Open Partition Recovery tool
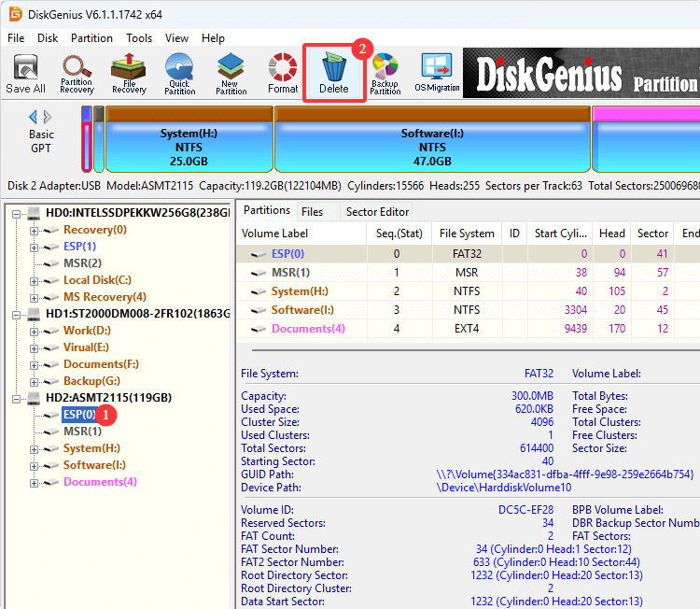The height and width of the screenshot is (609, 700). tap(77, 74)
